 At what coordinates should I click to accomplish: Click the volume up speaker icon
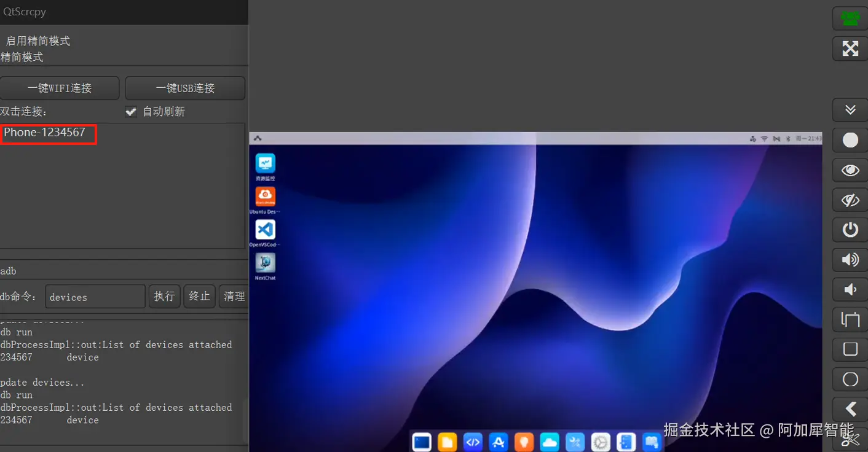click(x=850, y=260)
